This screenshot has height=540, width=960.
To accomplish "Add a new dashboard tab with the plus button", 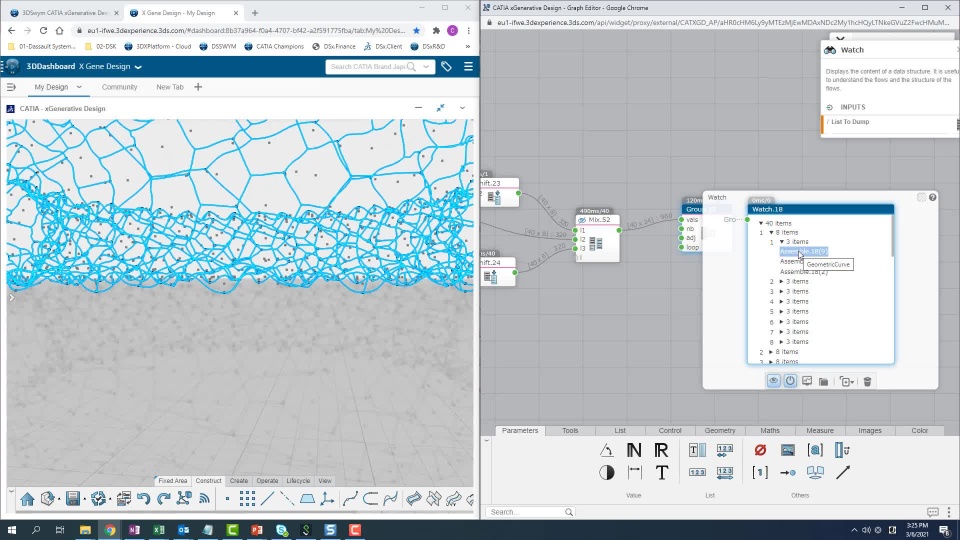I will 198,87.
